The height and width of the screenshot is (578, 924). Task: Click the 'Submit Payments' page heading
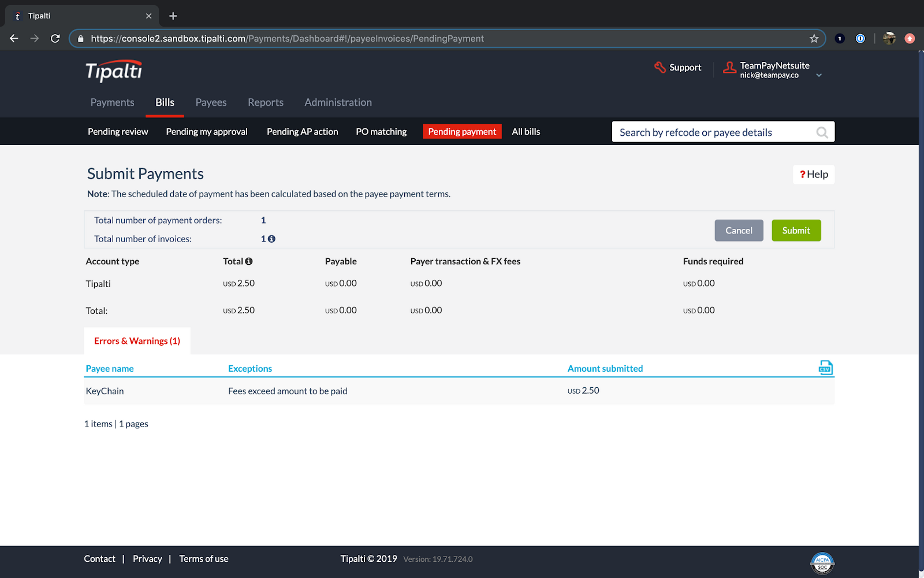(146, 174)
